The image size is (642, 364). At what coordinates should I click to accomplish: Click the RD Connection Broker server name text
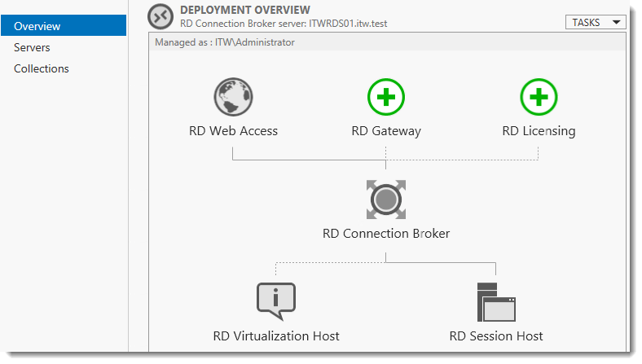[284, 24]
